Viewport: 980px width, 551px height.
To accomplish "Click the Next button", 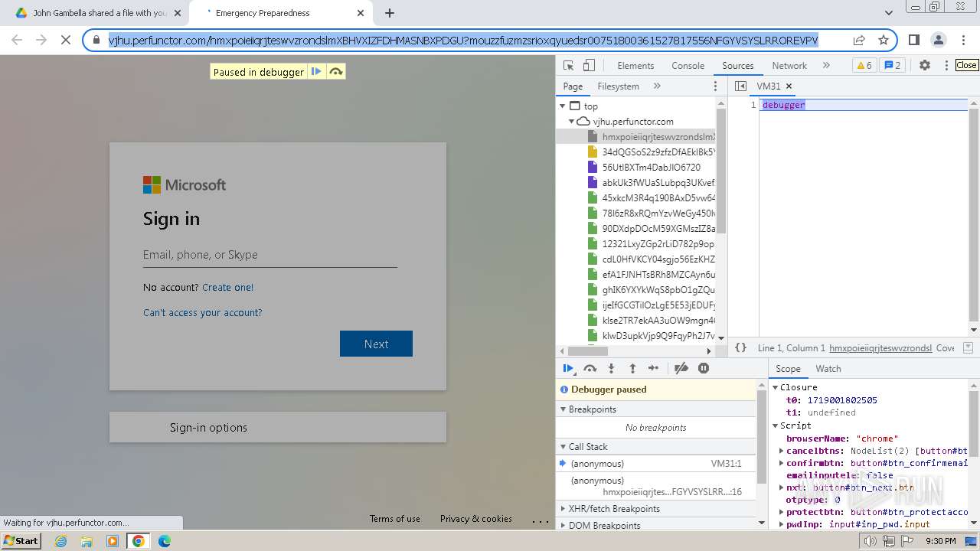I will point(376,344).
